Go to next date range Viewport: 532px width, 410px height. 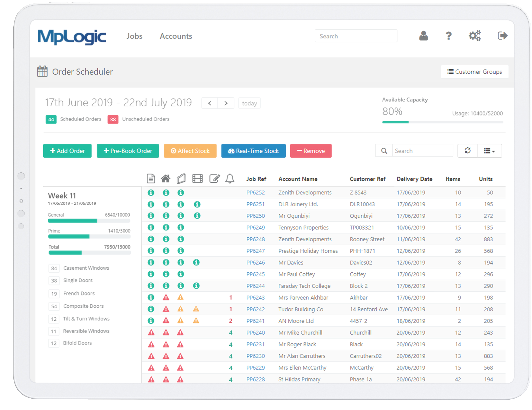[226, 103]
